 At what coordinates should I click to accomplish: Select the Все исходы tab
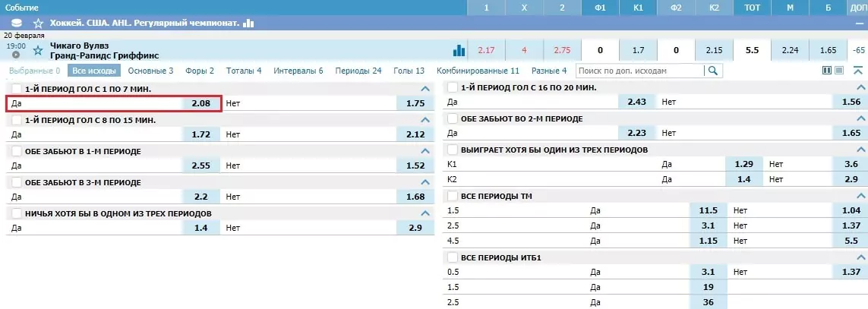[x=94, y=71]
